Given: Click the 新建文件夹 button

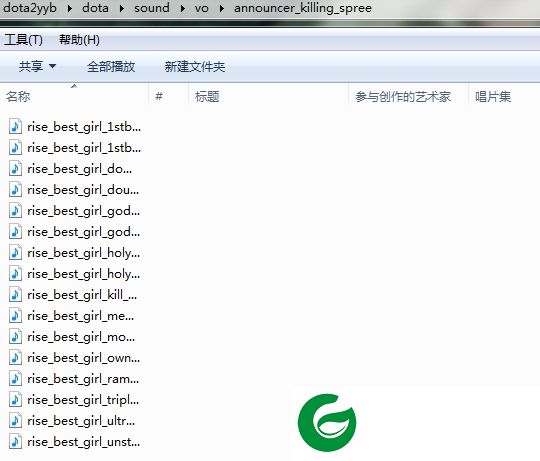Looking at the screenshot, I should (195, 66).
